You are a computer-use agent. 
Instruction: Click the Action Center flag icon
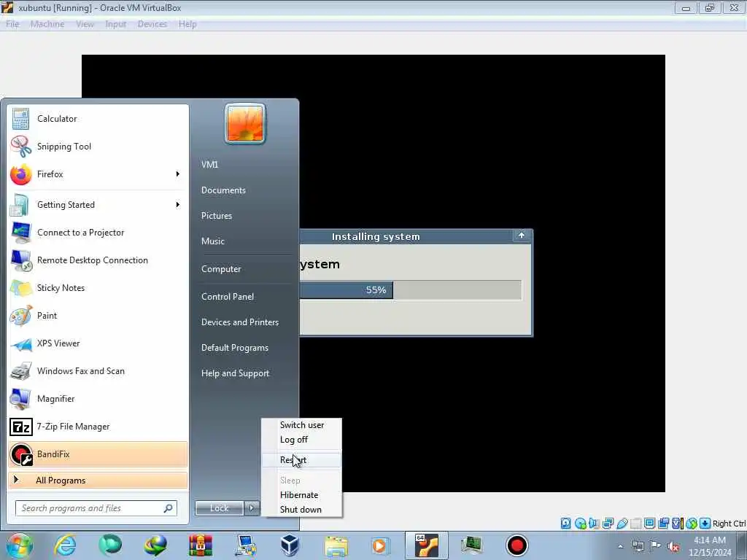[655, 546]
